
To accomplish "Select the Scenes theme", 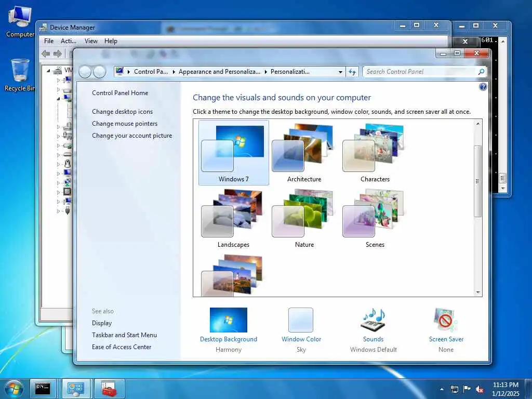I will coord(375,218).
